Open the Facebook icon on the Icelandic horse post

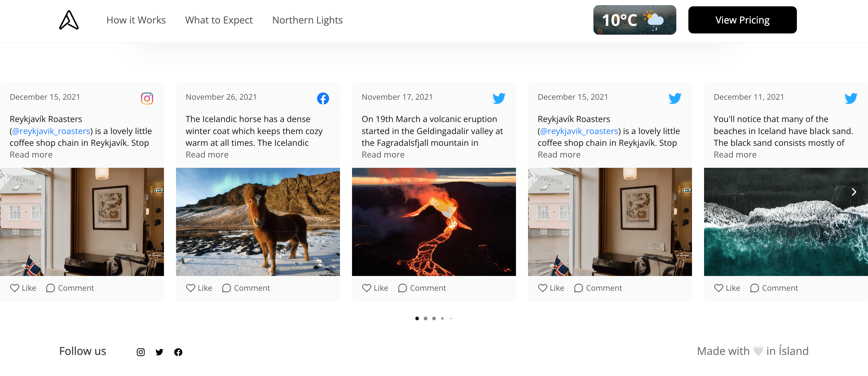point(323,99)
